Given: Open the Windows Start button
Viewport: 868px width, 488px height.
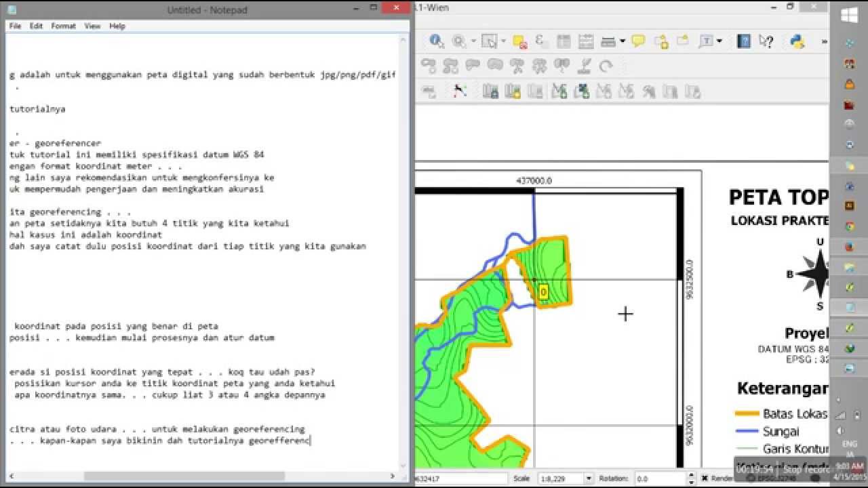Looking at the screenshot, I should tap(849, 15).
